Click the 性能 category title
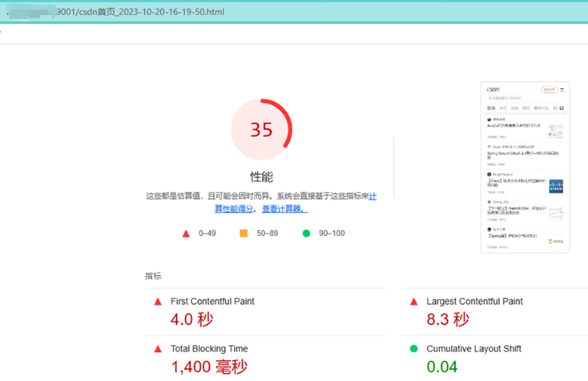This screenshot has height=381, width=588. pos(261,176)
